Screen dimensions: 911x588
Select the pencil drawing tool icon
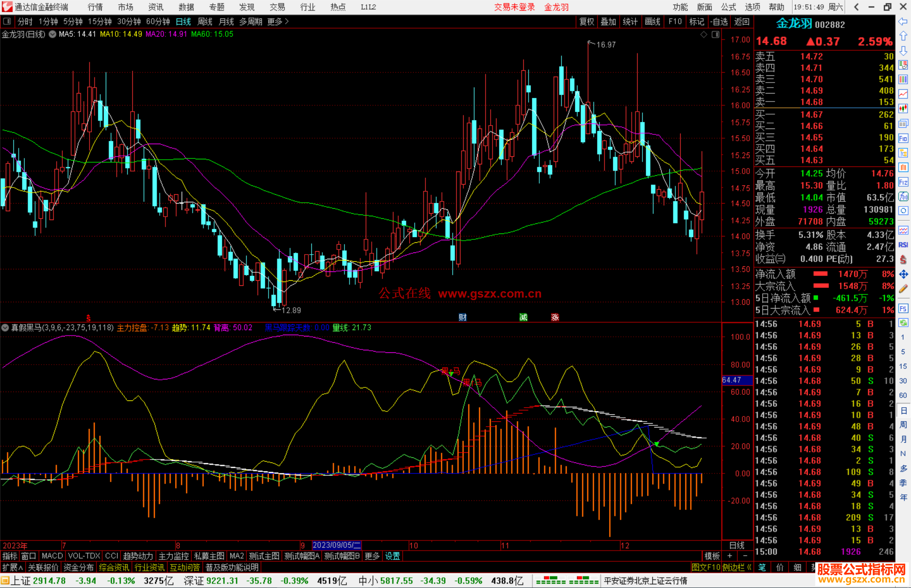(903, 289)
